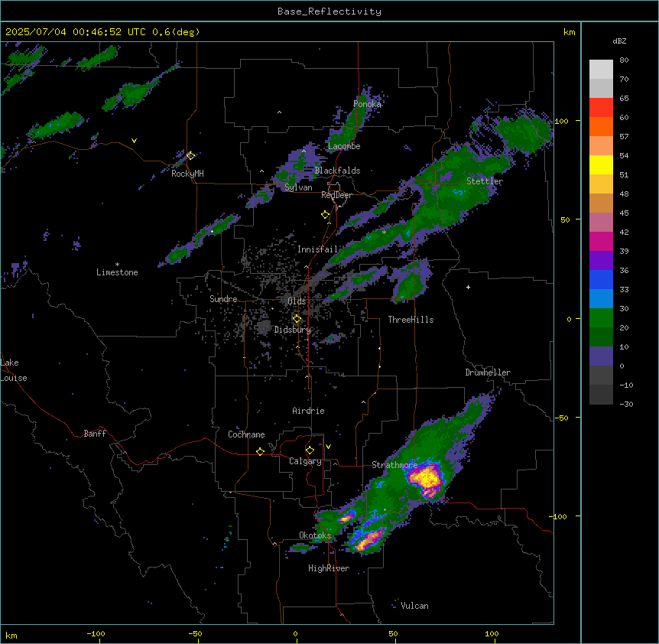Screen dimensions: 659x644
Task: Select the royal blue swatch between 36 and 33
Action: [x=601, y=279]
